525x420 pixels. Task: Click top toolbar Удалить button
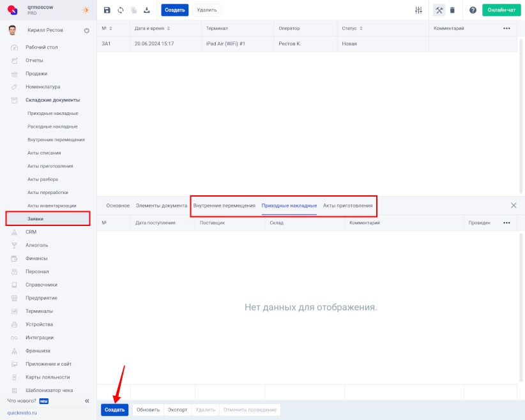(x=206, y=10)
